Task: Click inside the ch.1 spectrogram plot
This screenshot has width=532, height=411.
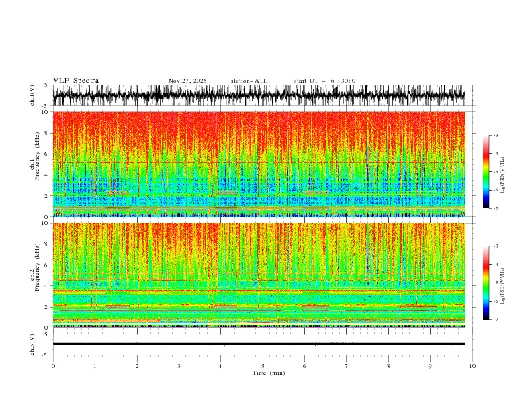Action: point(259,164)
